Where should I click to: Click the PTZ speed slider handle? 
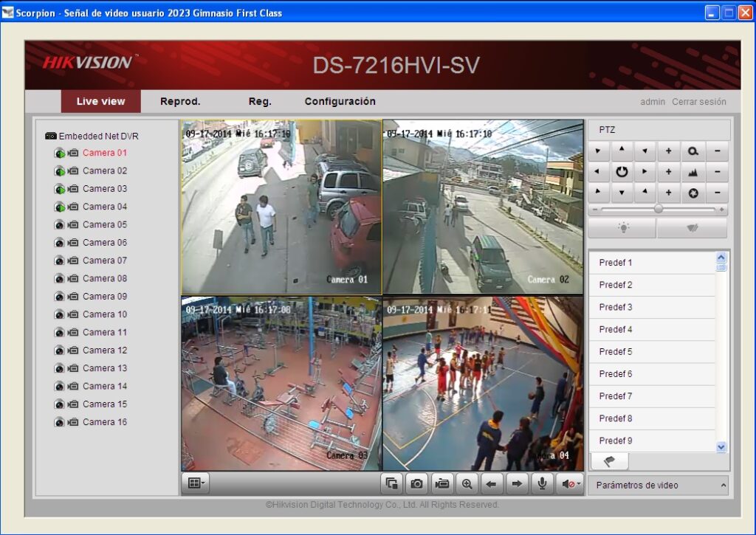(658, 209)
